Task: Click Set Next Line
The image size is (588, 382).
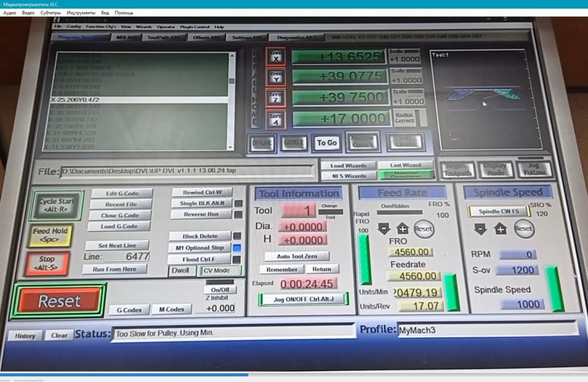Action: pyautogui.click(x=117, y=245)
